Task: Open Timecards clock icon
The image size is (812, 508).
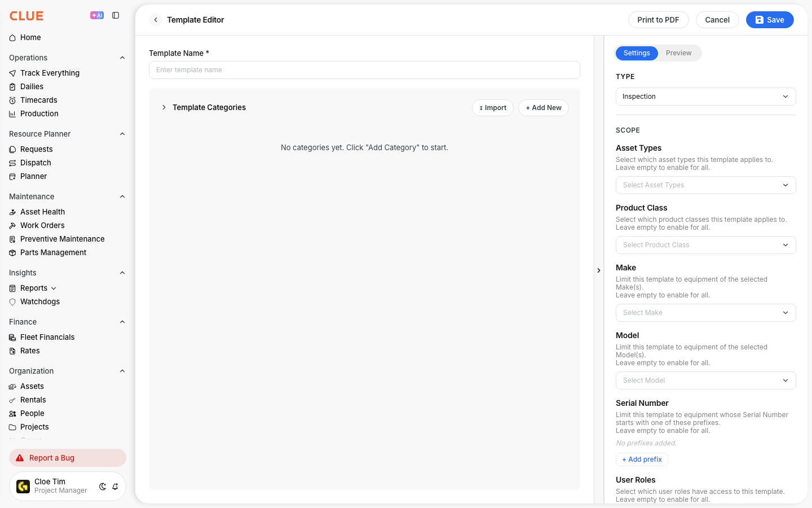Action: click(x=12, y=100)
